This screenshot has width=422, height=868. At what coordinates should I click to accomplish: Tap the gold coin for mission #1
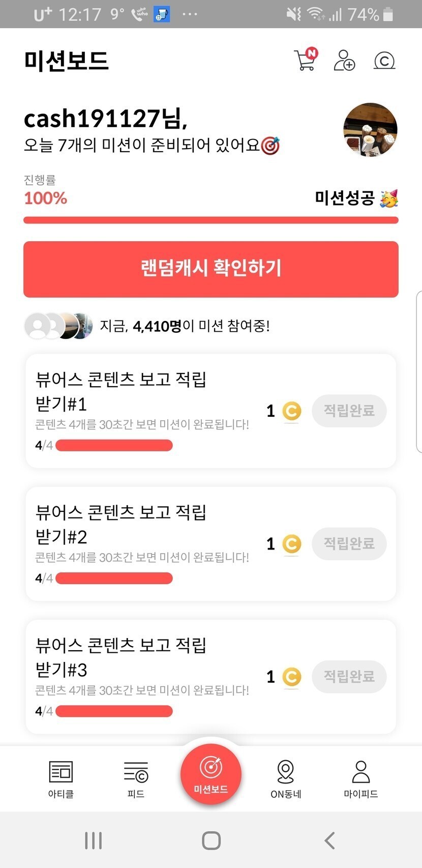click(x=291, y=411)
